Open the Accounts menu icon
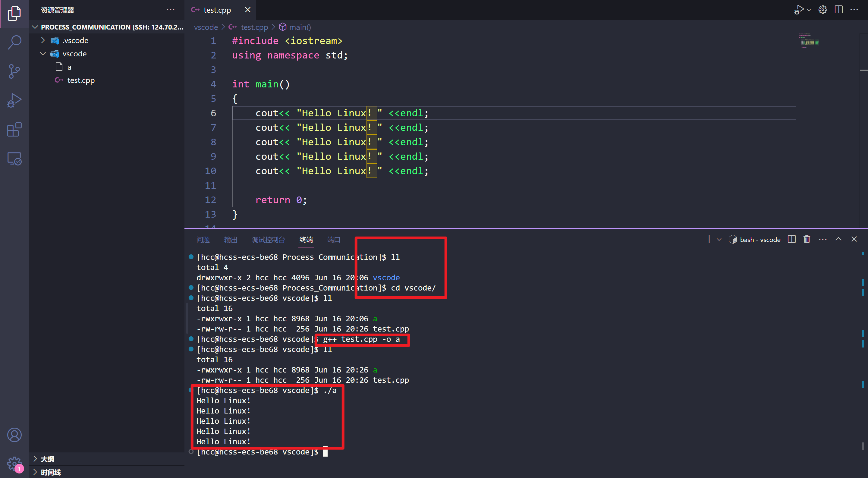 14,435
